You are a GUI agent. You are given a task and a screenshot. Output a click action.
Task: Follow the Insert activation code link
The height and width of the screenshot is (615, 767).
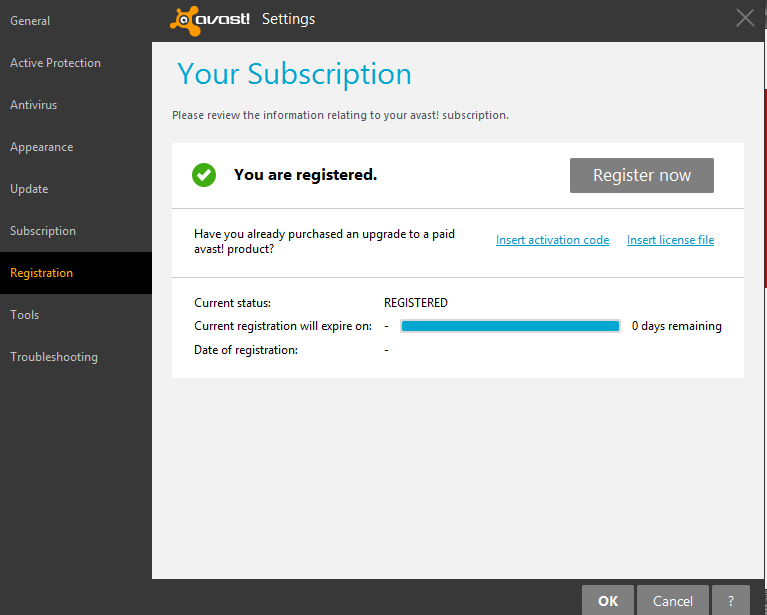(x=552, y=240)
